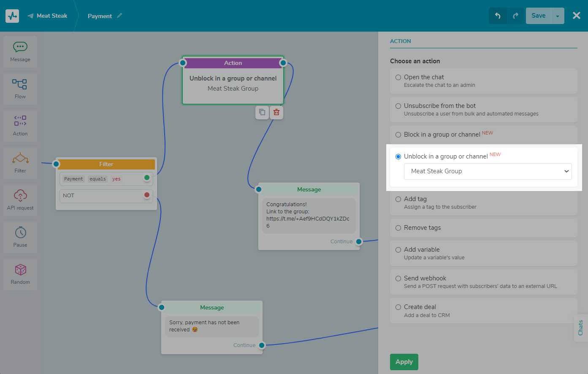Click the Save button
Image resolution: width=588 pixels, height=374 pixels.
tap(538, 16)
